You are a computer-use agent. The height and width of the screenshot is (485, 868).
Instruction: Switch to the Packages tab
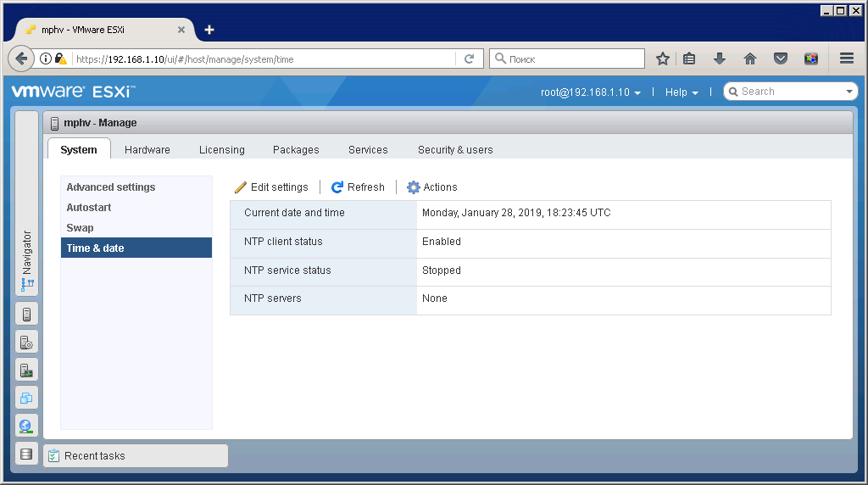click(296, 150)
